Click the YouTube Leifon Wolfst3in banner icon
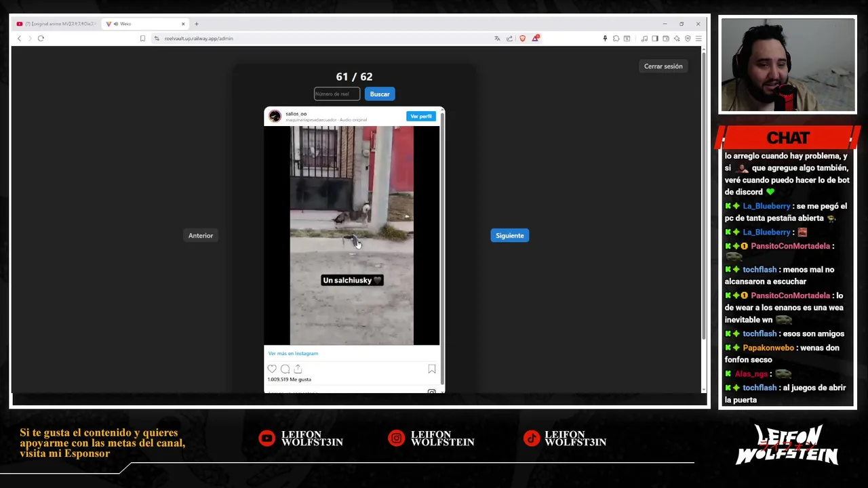Screen dimensions: 868x488 click(267, 439)
